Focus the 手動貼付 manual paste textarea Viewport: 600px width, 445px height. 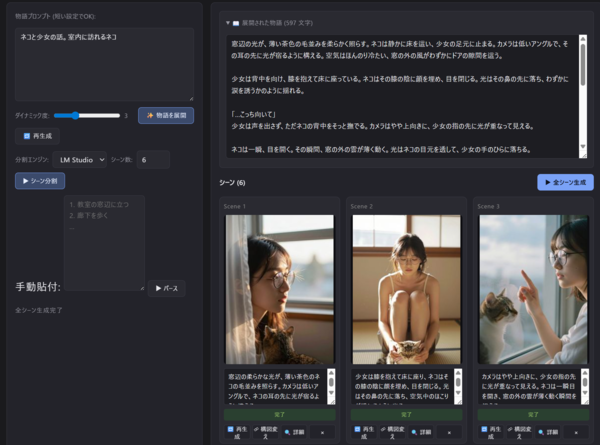click(104, 243)
